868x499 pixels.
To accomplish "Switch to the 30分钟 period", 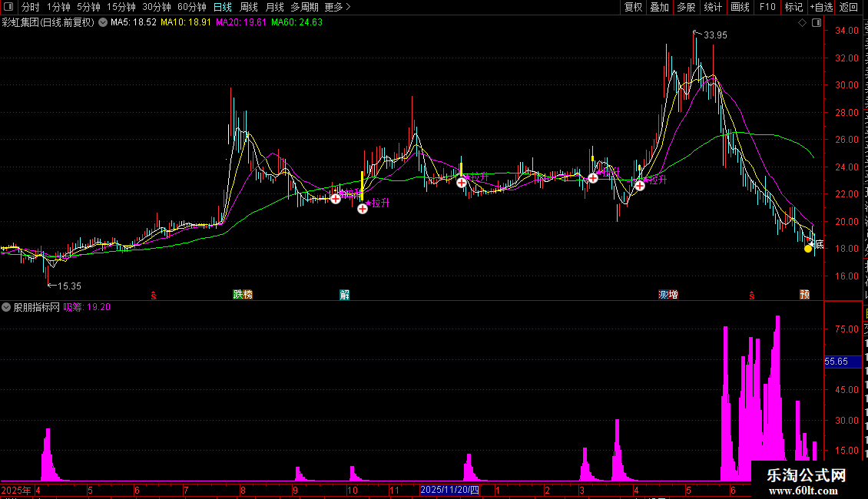I will (157, 7).
